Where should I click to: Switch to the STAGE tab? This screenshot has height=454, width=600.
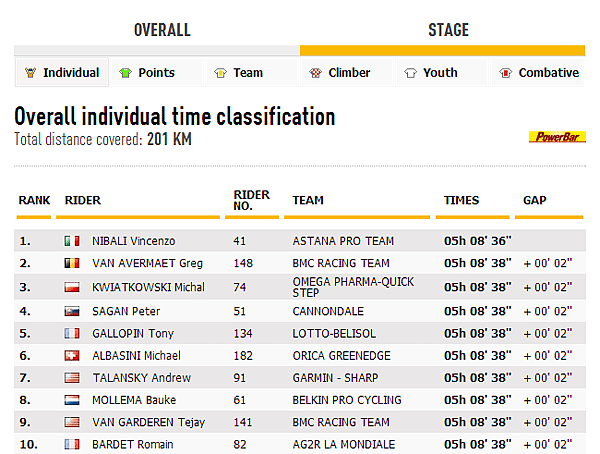coord(448,30)
